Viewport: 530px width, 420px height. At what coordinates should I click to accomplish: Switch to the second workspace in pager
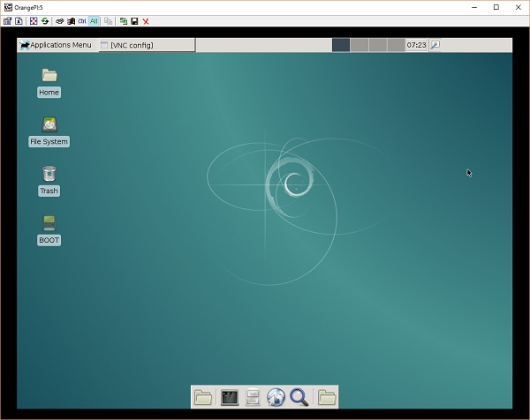pos(360,45)
